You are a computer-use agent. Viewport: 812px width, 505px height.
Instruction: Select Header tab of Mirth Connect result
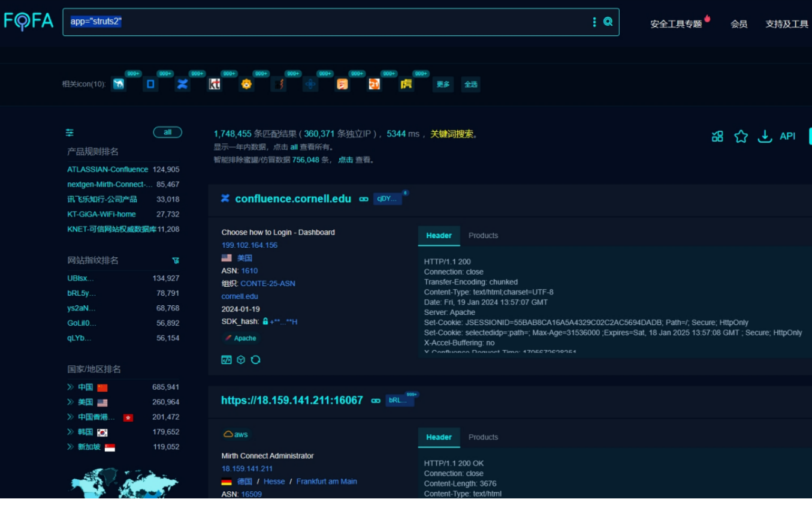point(439,437)
